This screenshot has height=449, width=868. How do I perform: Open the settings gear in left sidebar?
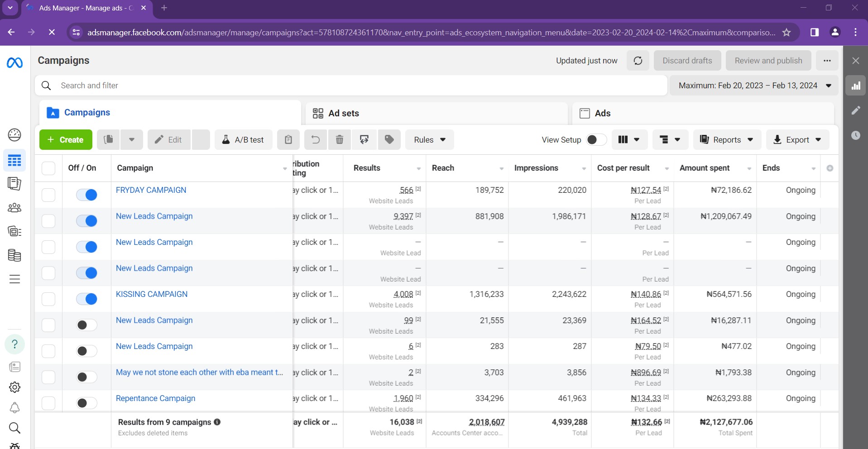[x=14, y=387]
